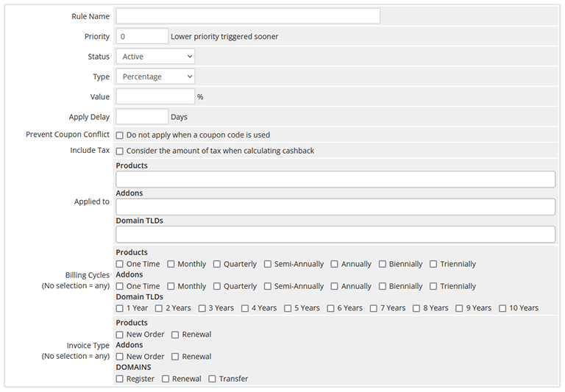Enable the Register domains checkbox
This screenshot has width=565, height=392.
[120, 379]
